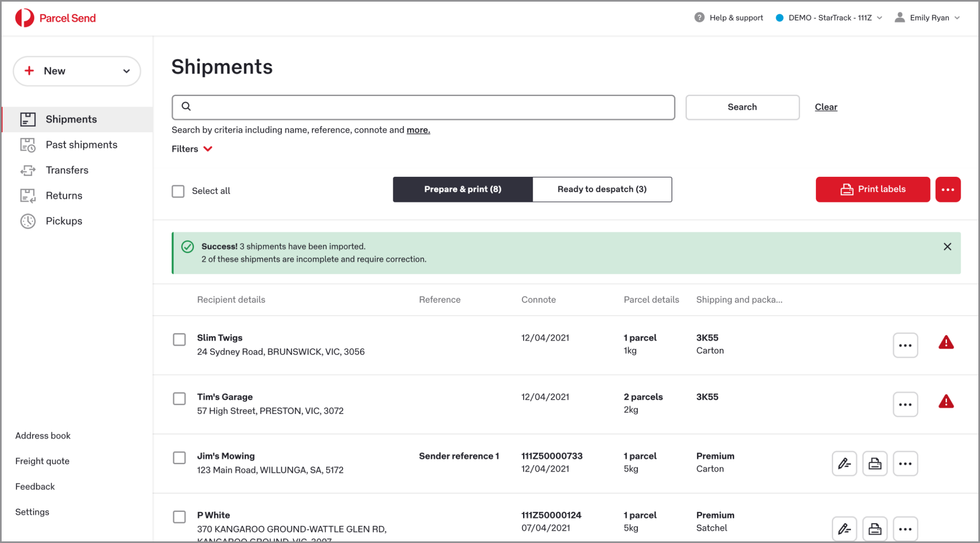Switch to Ready to despatch tab
This screenshot has height=543, width=980.
point(602,189)
